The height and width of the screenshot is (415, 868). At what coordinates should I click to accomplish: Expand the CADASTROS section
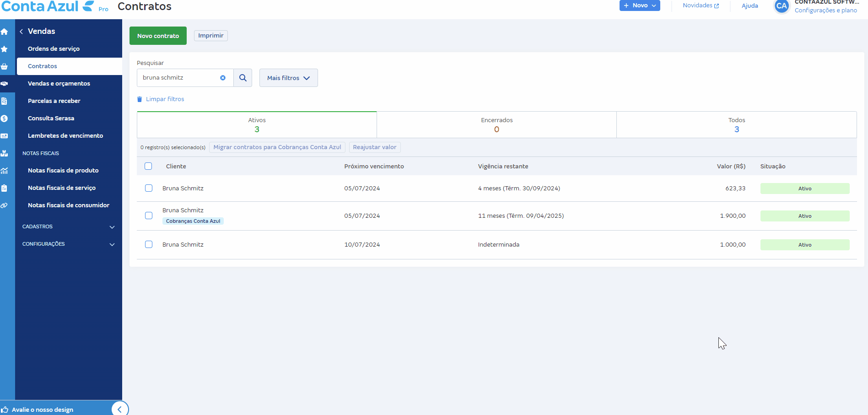pos(69,226)
